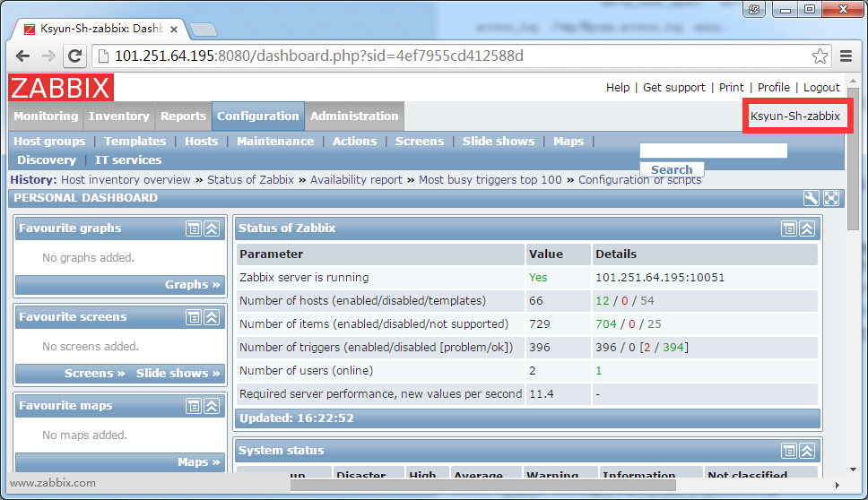Open Hosts configuration page

(x=202, y=141)
